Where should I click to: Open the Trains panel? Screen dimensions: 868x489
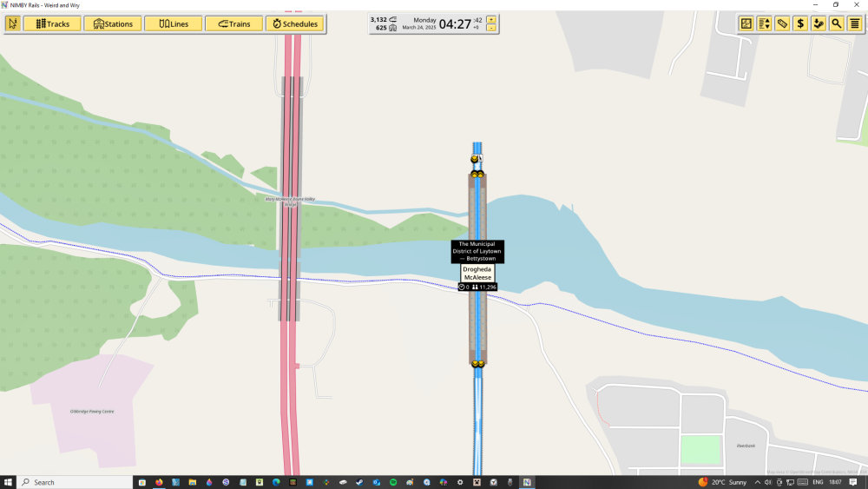[x=234, y=23]
